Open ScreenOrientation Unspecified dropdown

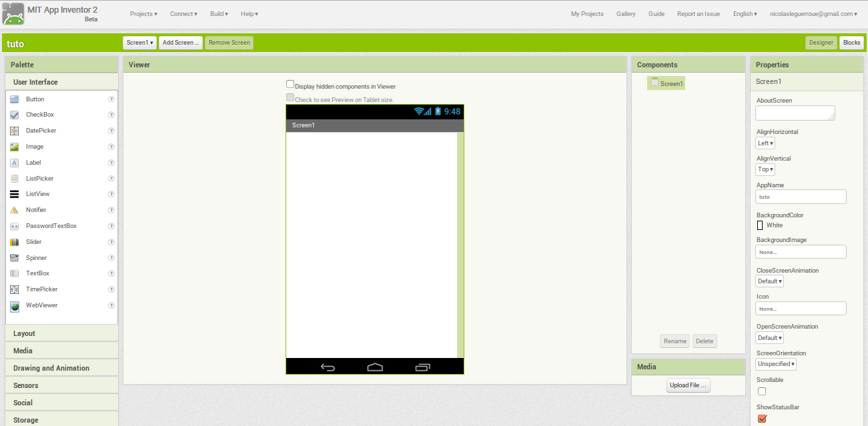coord(776,364)
